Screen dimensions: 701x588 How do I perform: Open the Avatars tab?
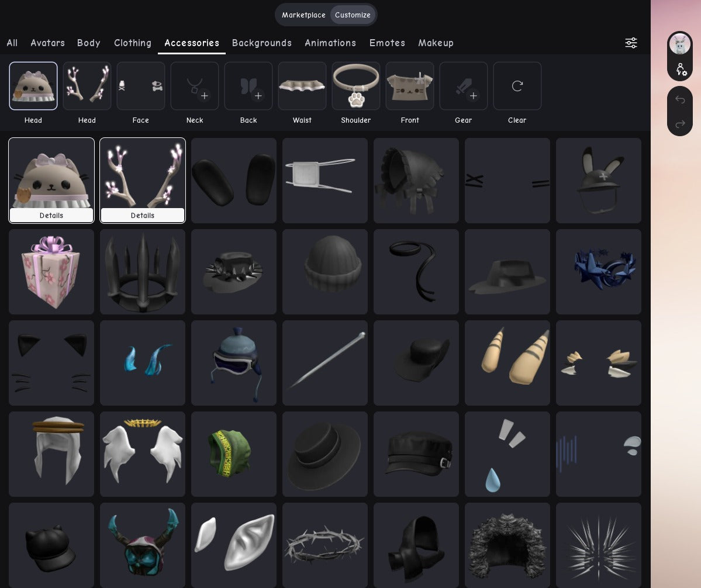[47, 43]
